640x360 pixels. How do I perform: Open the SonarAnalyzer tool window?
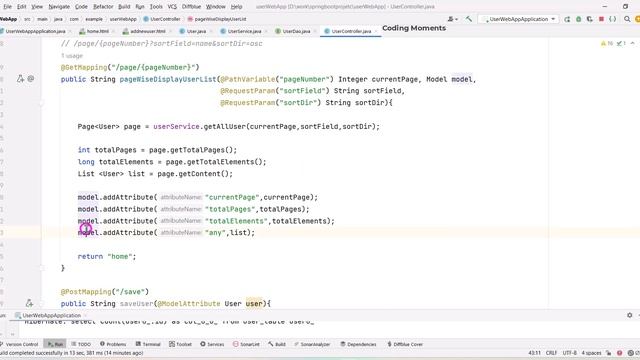[x=312, y=344]
